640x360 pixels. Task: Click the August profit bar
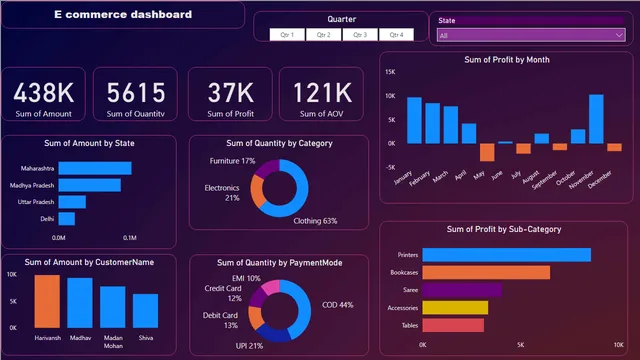pyautogui.click(x=542, y=139)
